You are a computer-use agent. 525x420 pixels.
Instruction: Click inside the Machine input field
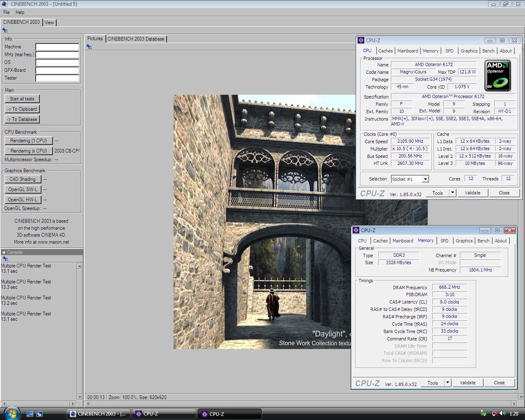[57, 47]
